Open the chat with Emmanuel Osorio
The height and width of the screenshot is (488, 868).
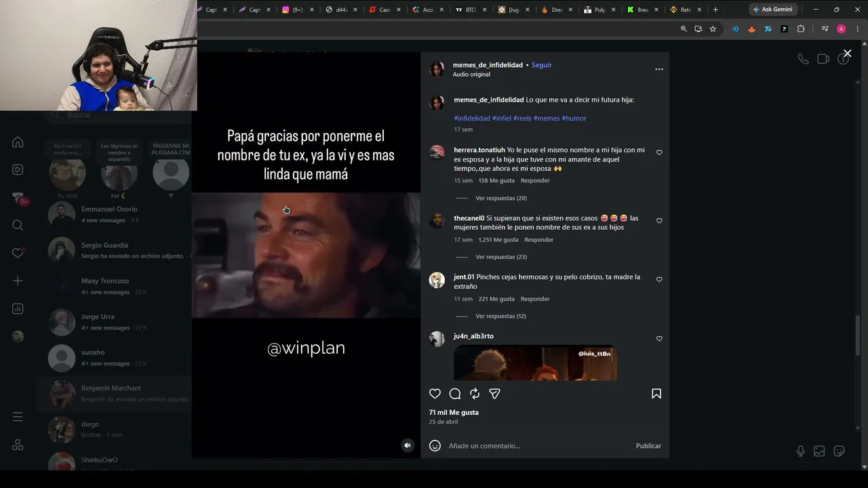tap(115, 214)
